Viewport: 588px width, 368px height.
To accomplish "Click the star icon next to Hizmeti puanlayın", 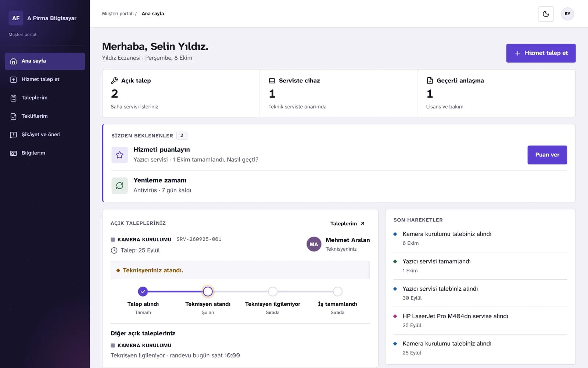I will pos(119,155).
